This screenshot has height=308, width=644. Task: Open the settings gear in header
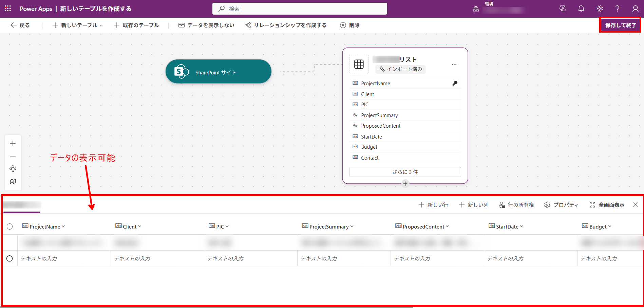600,8
